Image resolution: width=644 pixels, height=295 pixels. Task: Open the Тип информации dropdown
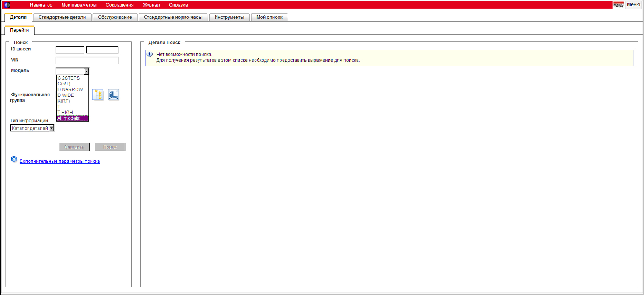coord(52,128)
